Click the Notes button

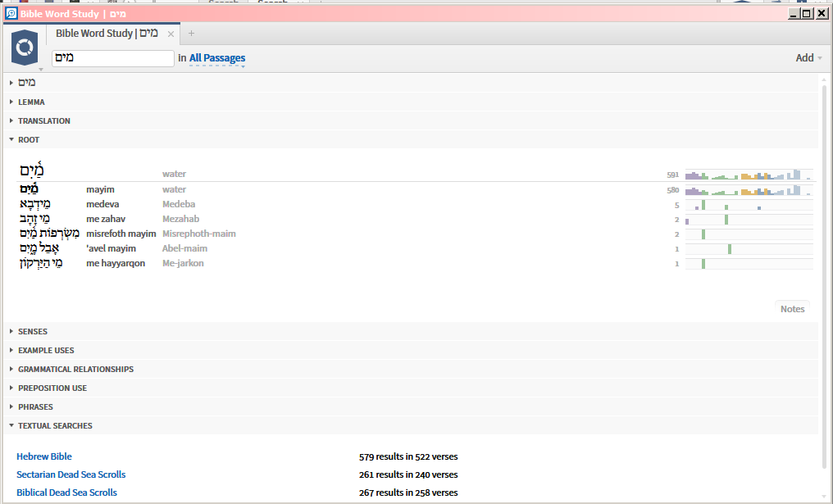(x=792, y=309)
